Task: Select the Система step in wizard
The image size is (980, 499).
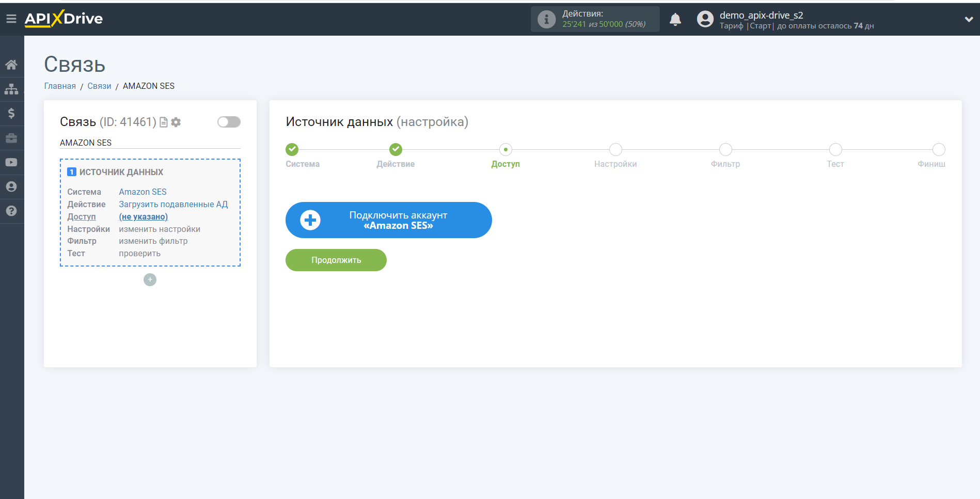Action: coord(292,149)
